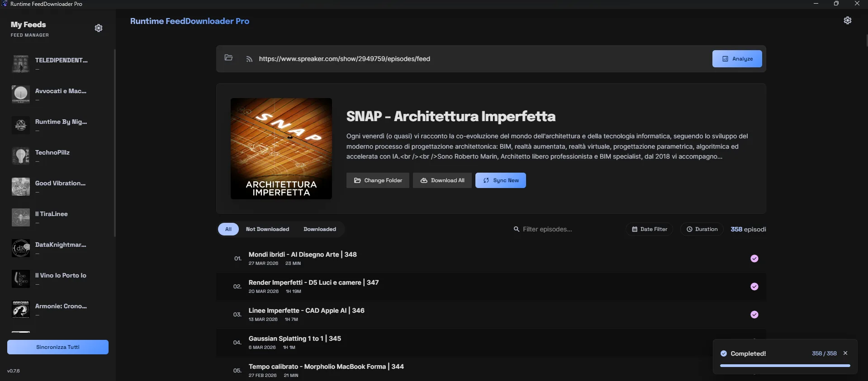868x381 pixels.
Task: Click downloaded checkmark for episode 346
Action: [x=754, y=315]
